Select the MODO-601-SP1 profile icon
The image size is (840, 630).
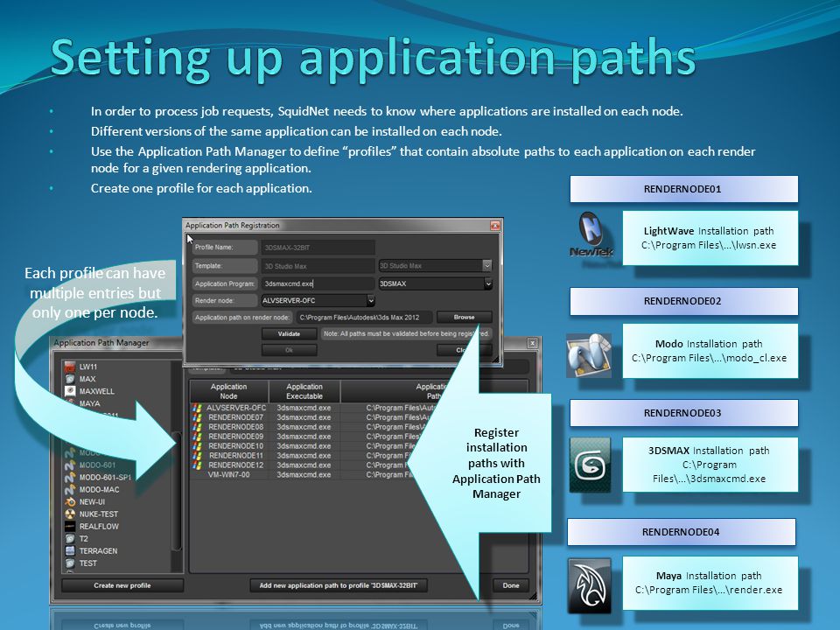click(70, 478)
